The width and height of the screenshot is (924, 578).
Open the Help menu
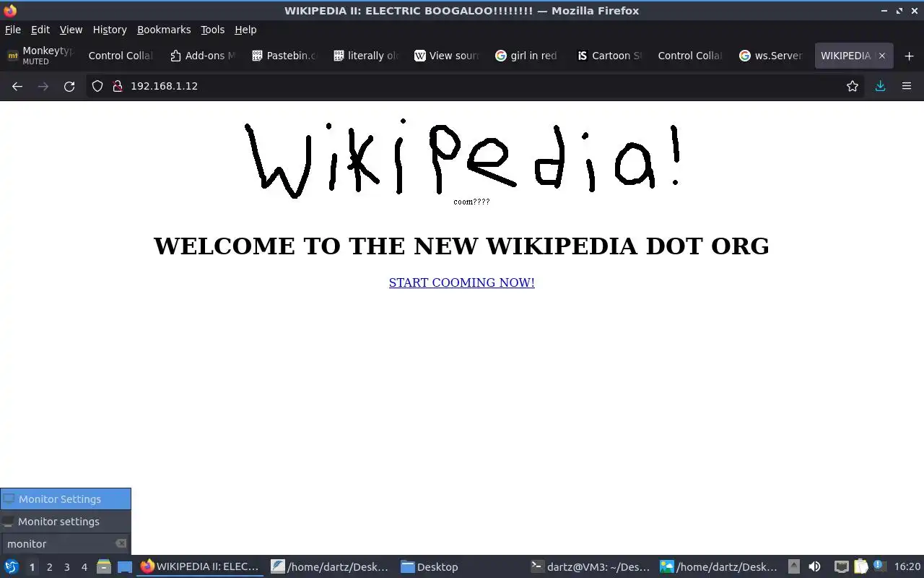point(245,30)
